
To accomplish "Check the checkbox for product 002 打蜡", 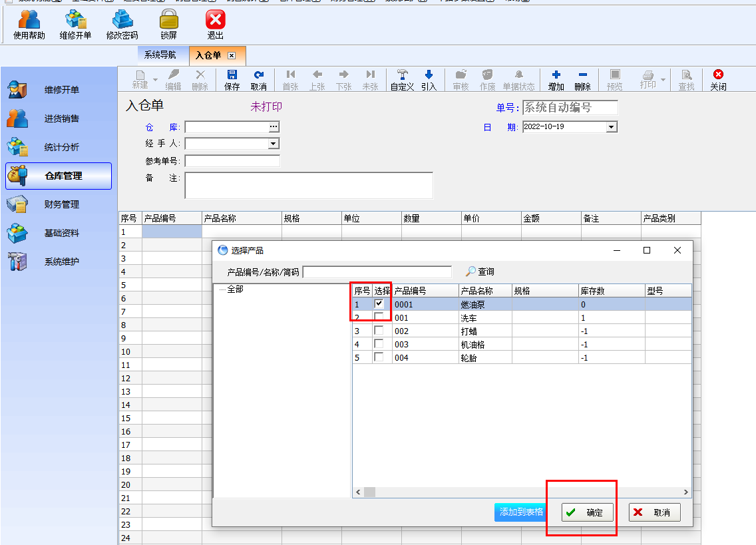I will click(379, 330).
